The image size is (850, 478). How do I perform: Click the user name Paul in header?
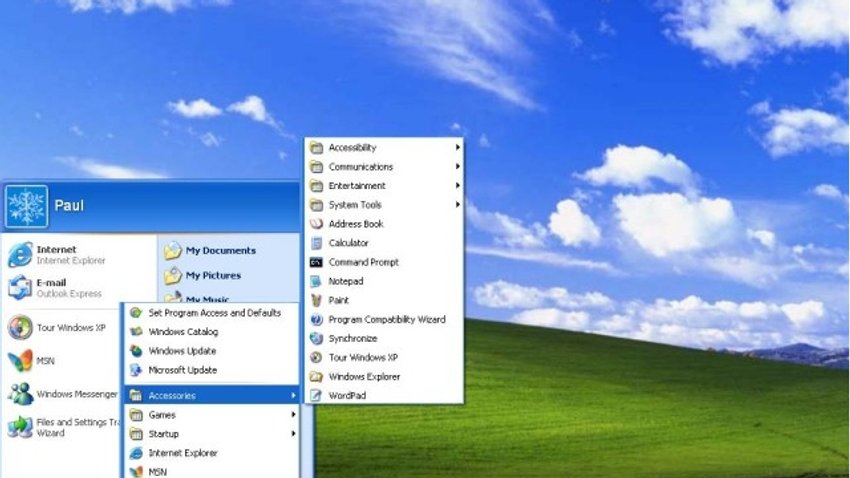point(69,206)
